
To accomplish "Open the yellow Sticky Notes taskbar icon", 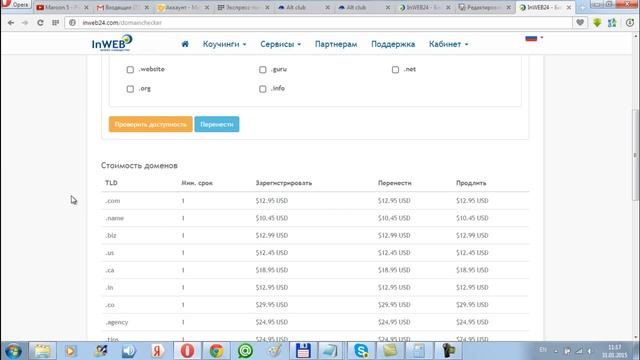I will pyautogui.click(x=390, y=351).
